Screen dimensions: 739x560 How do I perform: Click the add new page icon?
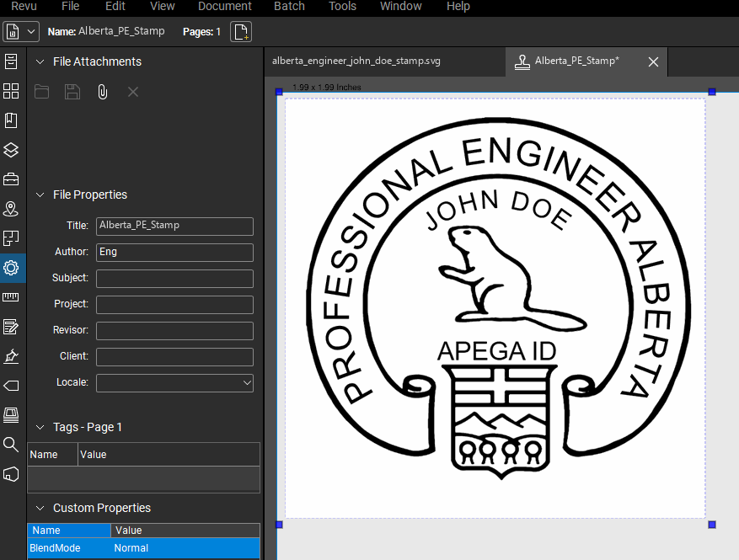(241, 32)
